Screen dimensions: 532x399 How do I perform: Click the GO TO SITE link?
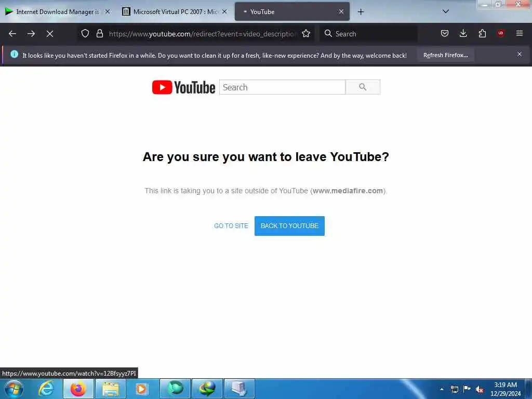231,226
